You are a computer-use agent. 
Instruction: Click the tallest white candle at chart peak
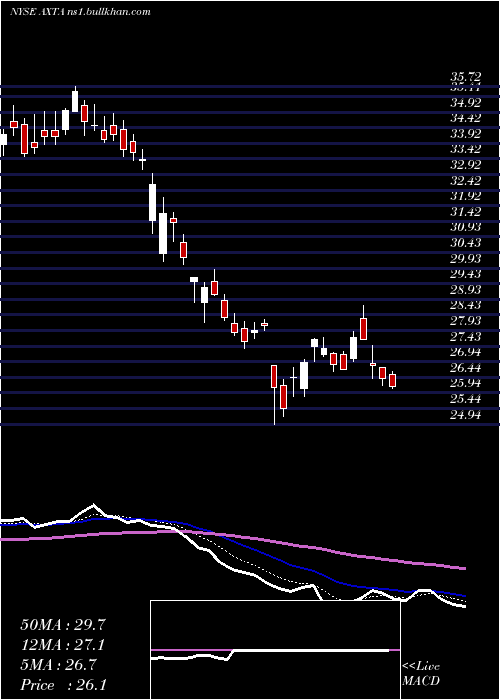coord(75,101)
